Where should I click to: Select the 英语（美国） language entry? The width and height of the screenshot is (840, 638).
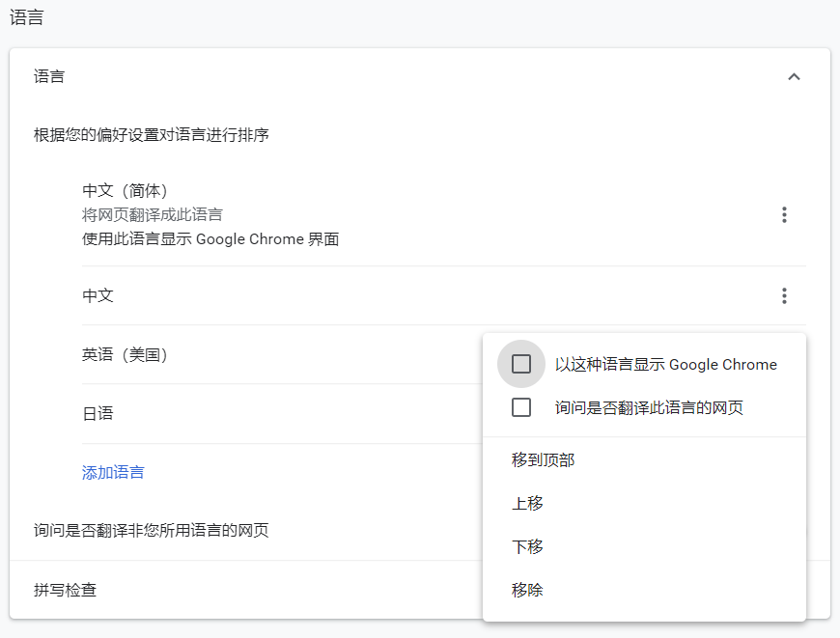[x=126, y=355]
